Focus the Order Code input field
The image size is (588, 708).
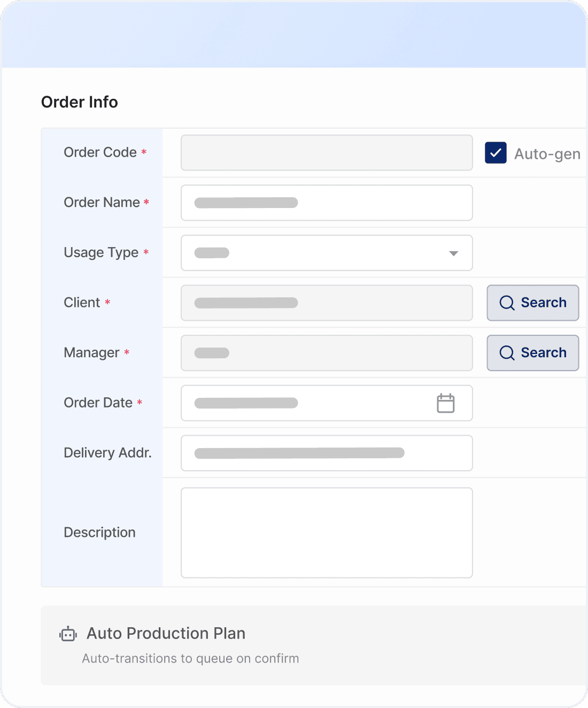(x=327, y=153)
